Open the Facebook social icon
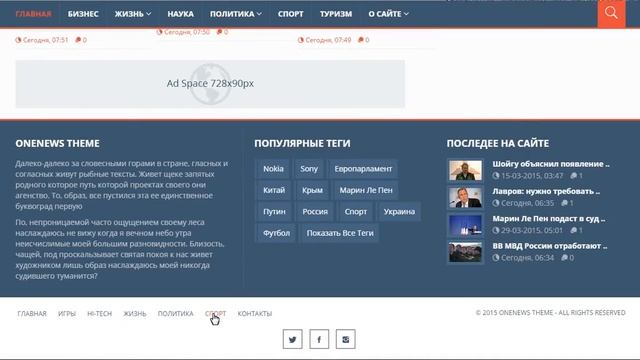Image resolution: width=640 pixels, height=360 pixels. (319, 339)
